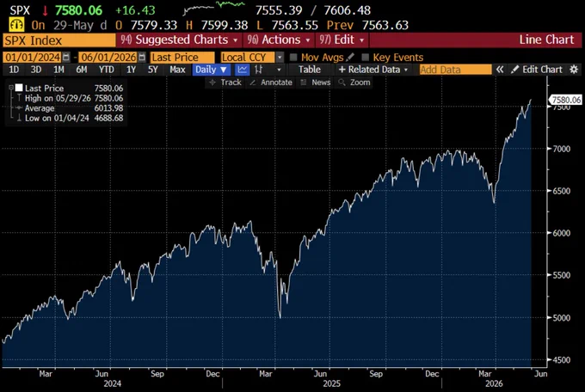Screen dimensions: 585x392
Task: Select the line chart type icon
Action: tap(243, 70)
